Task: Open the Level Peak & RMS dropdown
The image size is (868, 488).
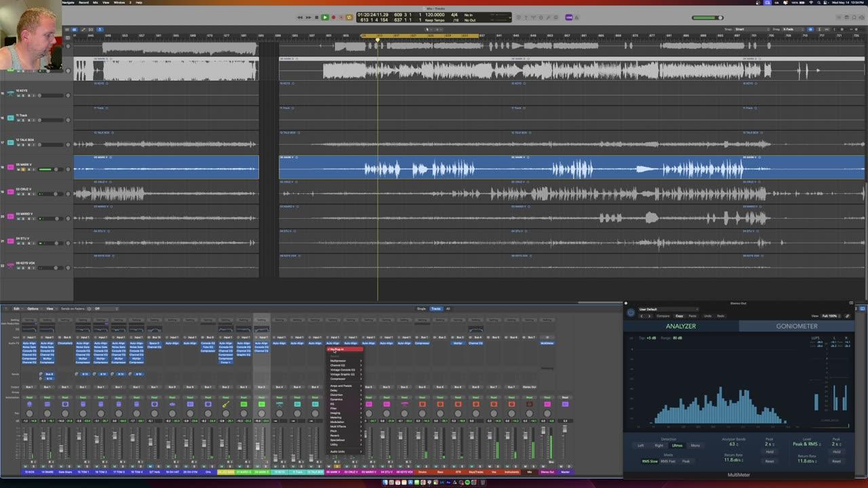Action: tap(806, 444)
